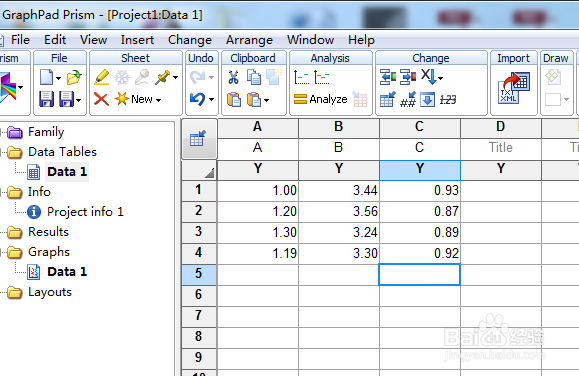Click the Undo arrow icon
Viewport: 579px width, 376px height.
197,99
